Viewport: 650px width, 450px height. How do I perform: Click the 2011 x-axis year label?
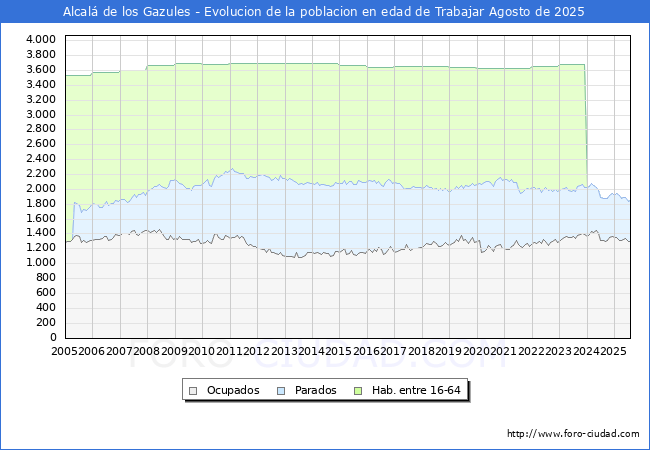tap(229, 351)
